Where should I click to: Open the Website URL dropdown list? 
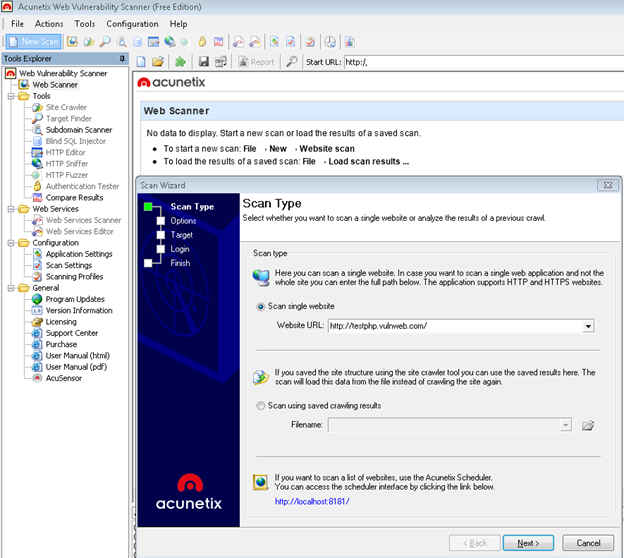[x=588, y=326]
